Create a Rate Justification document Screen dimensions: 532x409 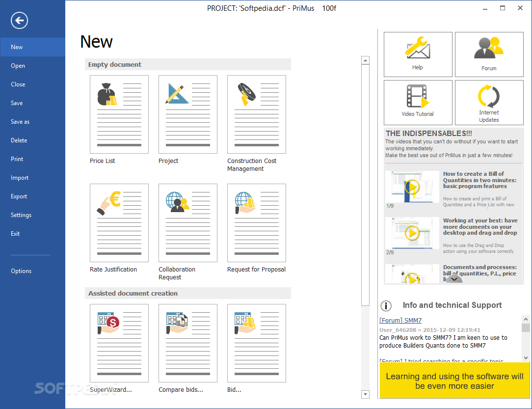pyautogui.click(x=119, y=223)
